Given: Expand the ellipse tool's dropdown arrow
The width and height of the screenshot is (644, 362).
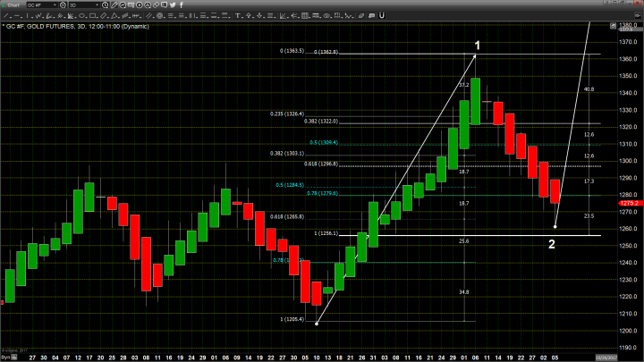Looking at the screenshot, I should 86,17.
